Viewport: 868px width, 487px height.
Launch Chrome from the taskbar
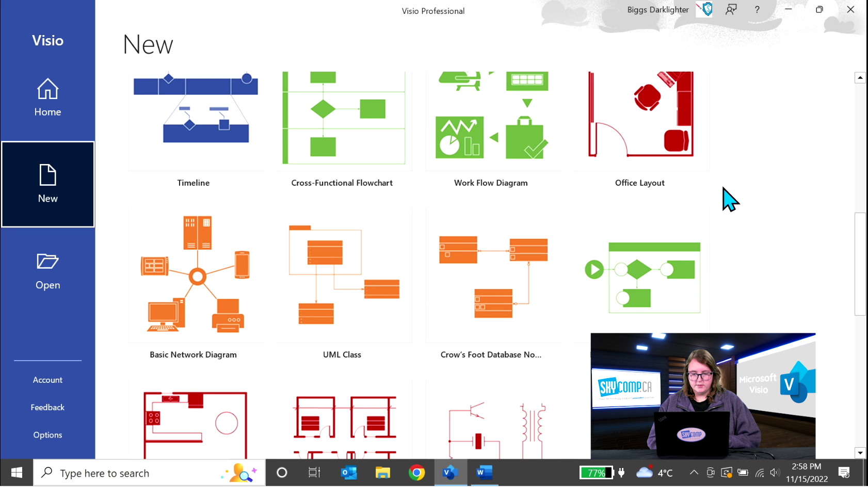(x=417, y=473)
